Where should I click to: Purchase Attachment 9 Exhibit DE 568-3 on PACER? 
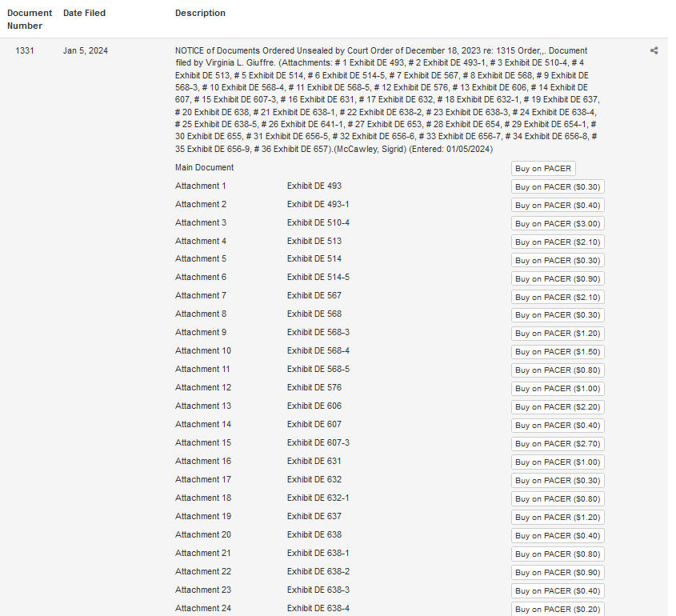click(558, 334)
